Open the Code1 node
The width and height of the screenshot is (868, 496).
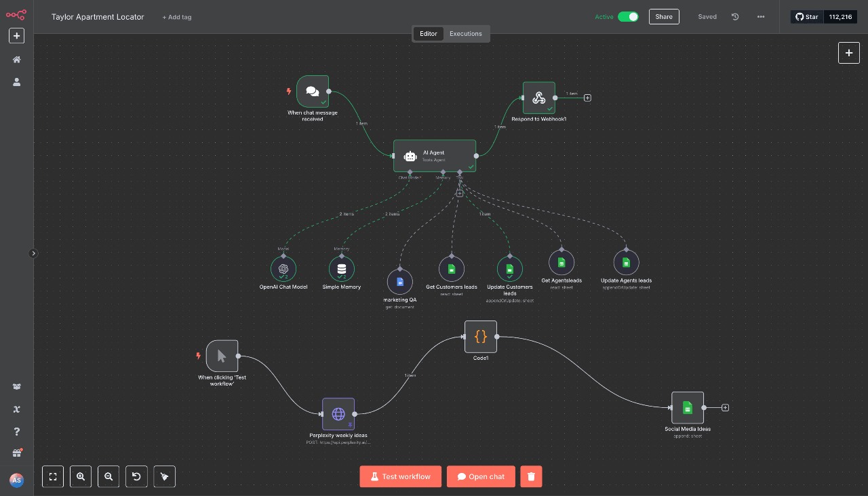pos(480,336)
